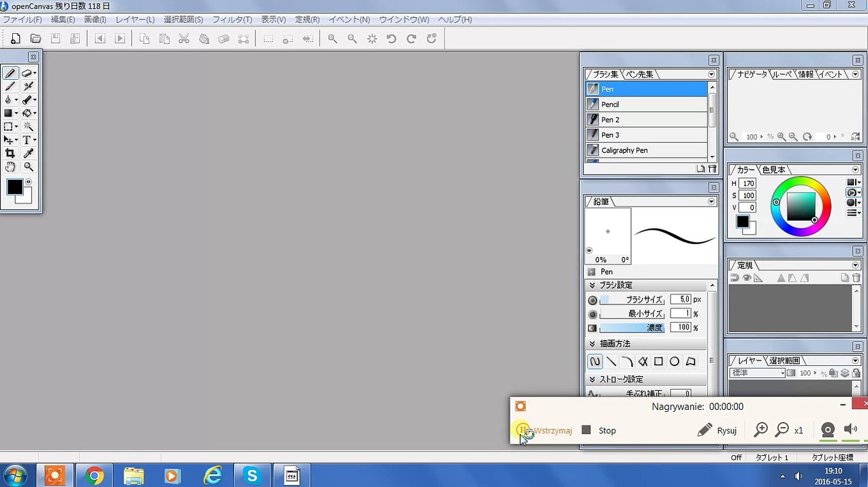Select Caligraphy Pen from the brush list
The image size is (868, 487).
click(624, 150)
